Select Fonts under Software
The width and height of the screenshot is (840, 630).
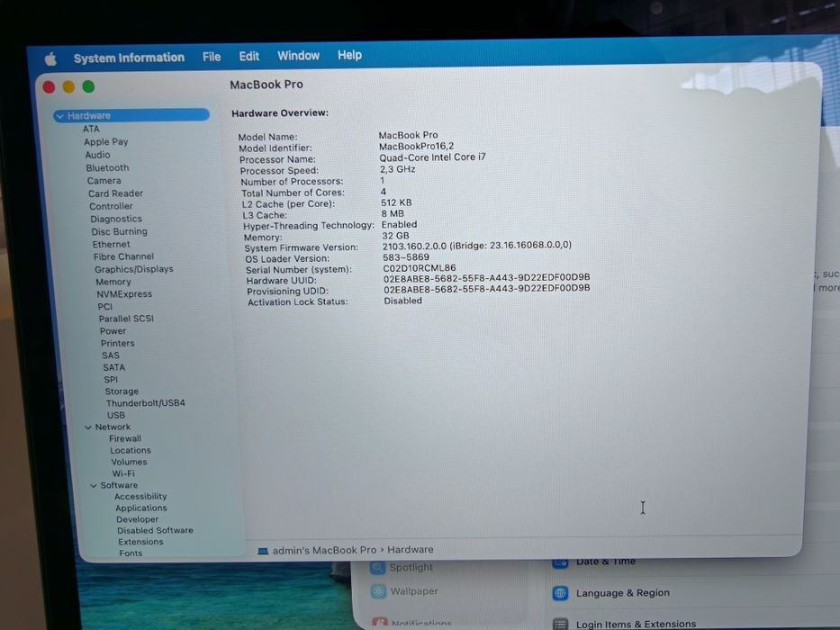(131, 553)
